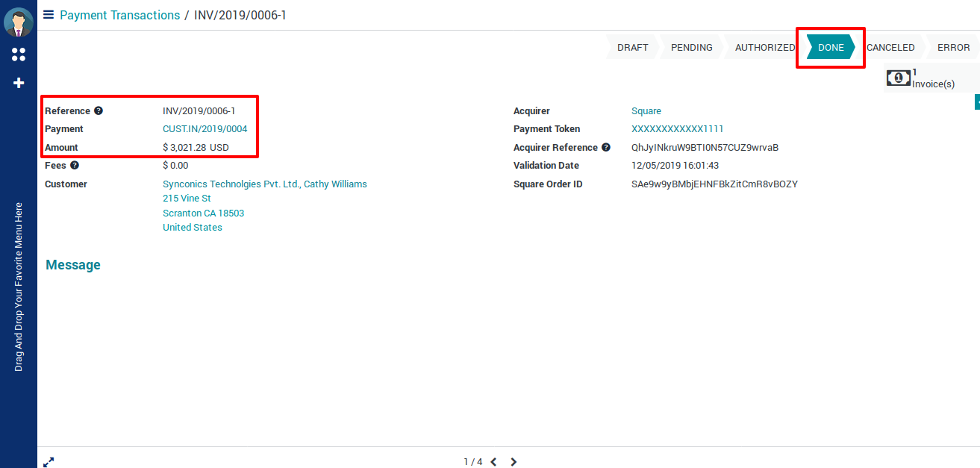Select the AUTHORIZED status stage
980x468 pixels.
(x=764, y=47)
